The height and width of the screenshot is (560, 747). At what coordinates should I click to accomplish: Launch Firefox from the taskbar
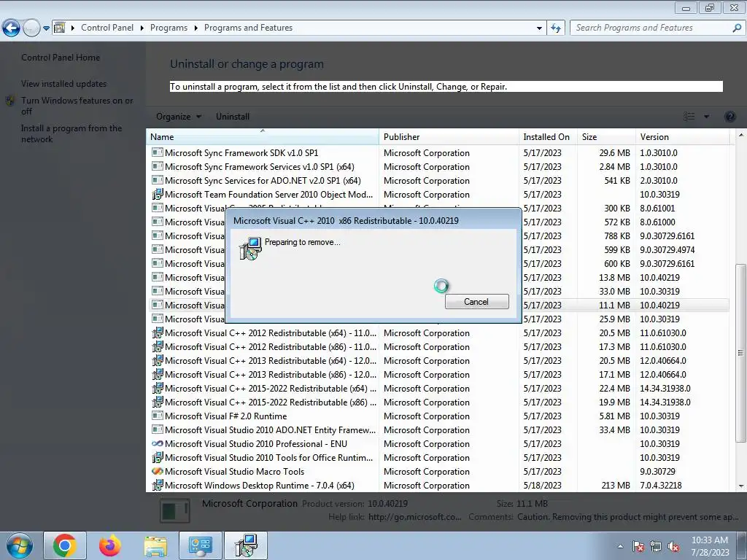[110, 545]
